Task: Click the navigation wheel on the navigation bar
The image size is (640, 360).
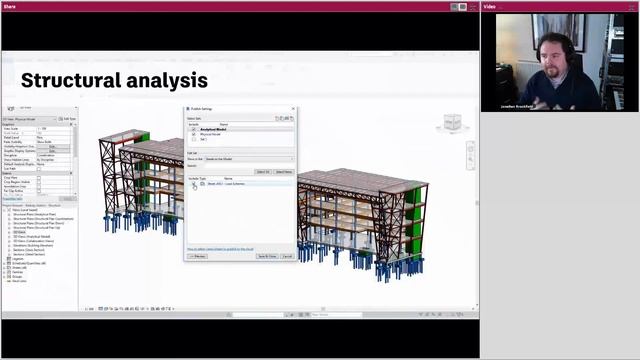Action: 470,149
